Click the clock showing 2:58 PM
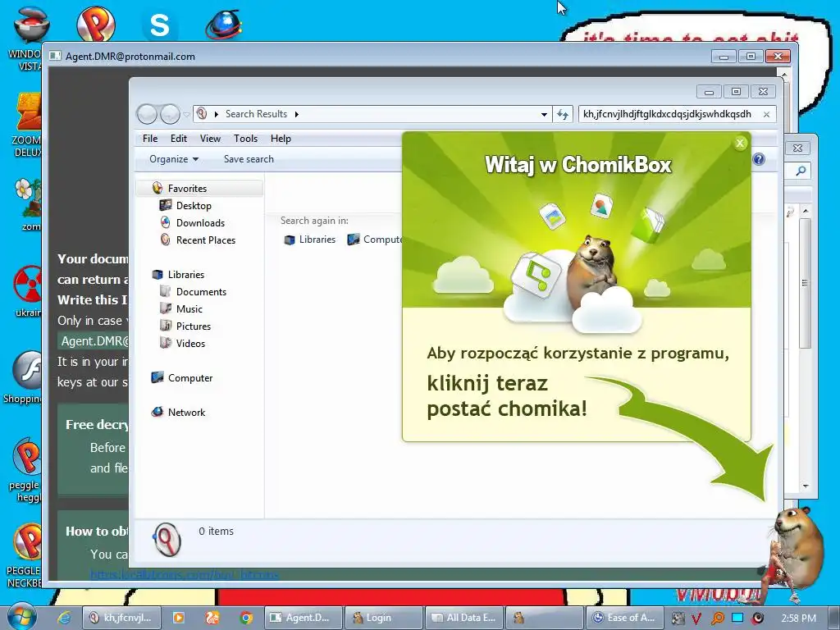Image resolution: width=840 pixels, height=630 pixels. click(799, 619)
